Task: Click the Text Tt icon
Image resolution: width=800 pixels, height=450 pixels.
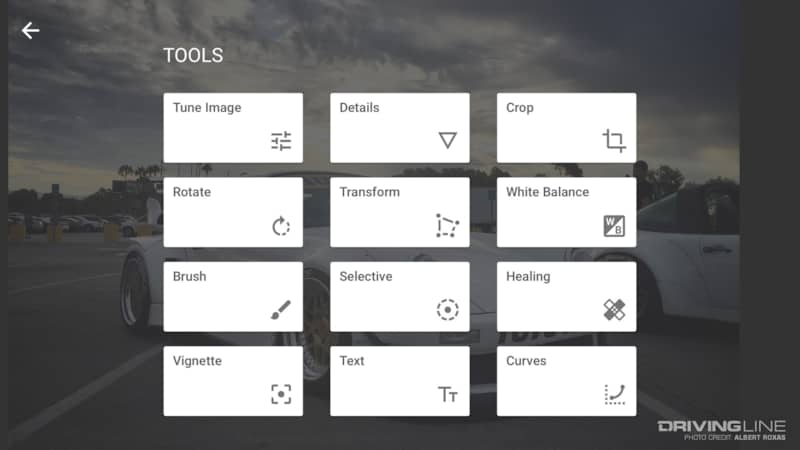Action: 447,394
